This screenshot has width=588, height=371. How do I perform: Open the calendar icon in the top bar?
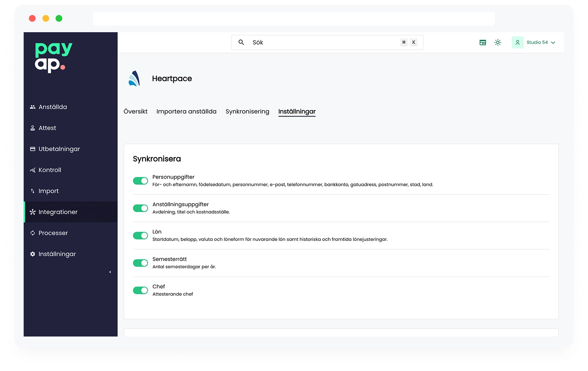[483, 42]
